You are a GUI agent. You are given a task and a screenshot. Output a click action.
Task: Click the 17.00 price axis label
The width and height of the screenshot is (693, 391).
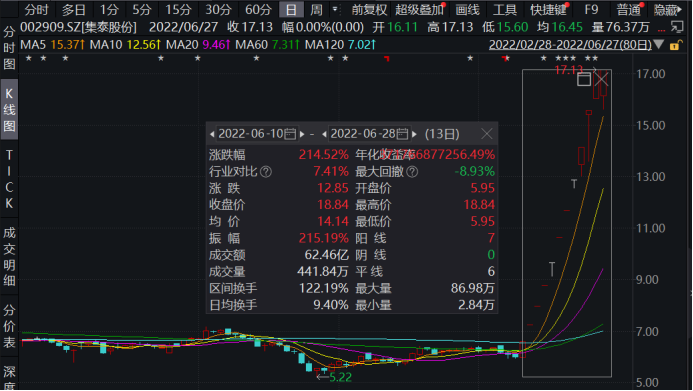pyautogui.click(x=651, y=74)
